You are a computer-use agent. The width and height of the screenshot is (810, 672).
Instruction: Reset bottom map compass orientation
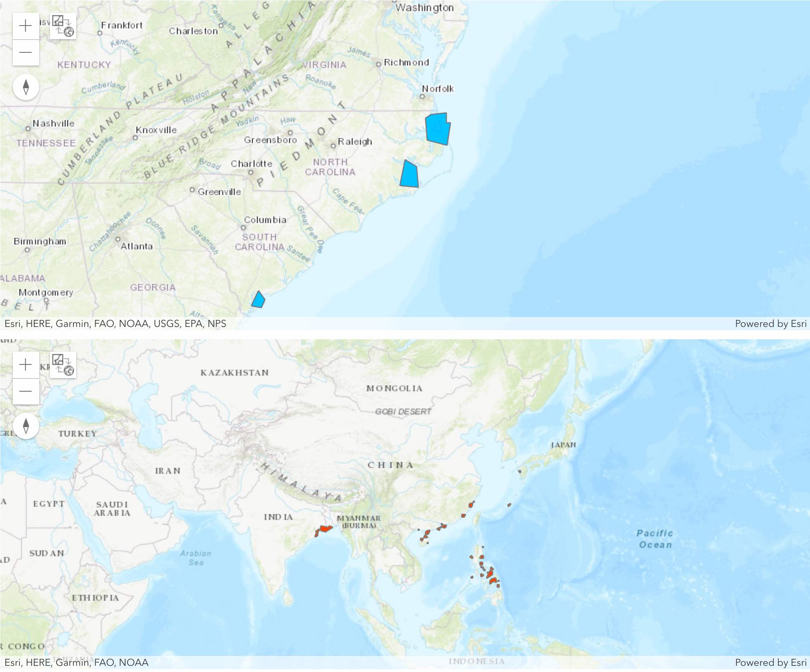pyautogui.click(x=26, y=426)
